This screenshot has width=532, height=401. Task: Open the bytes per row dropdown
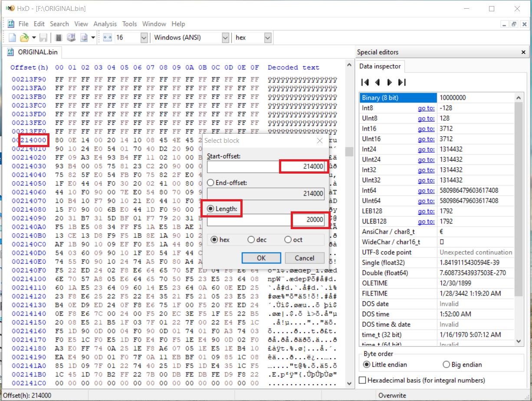click(144, 38)
